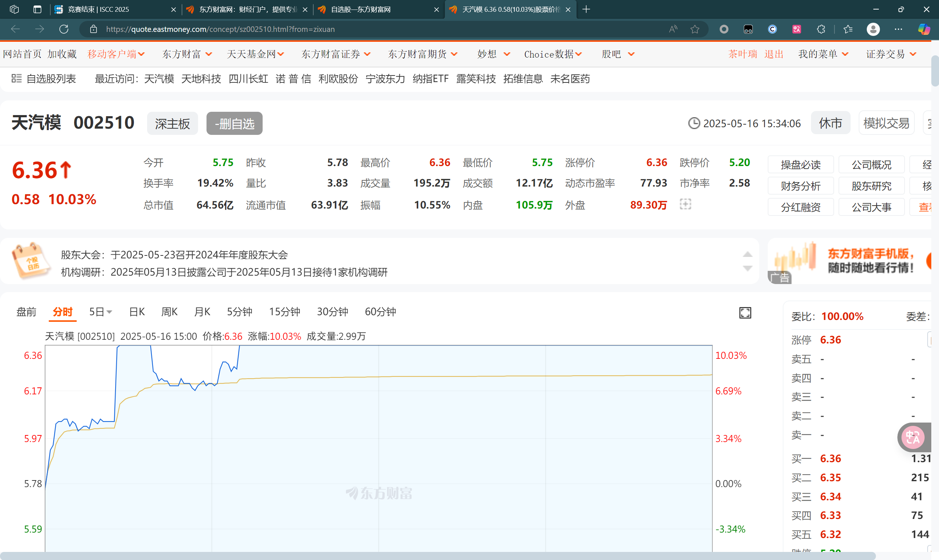939x560 pixels.
Task: Open the 东方财富手机版 ad banner
Action: (x=850, y=261)
